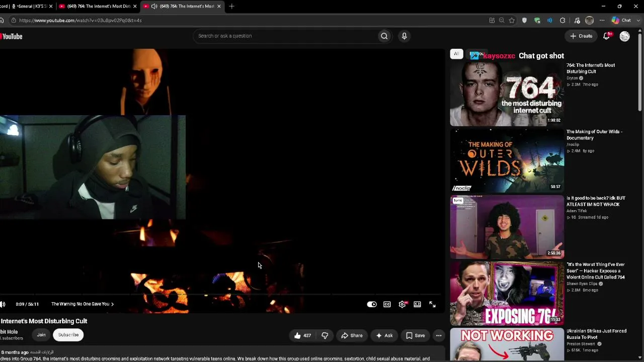Open the YouTube account avatar menu
The image size is (644, 362).
pos(624,36)
